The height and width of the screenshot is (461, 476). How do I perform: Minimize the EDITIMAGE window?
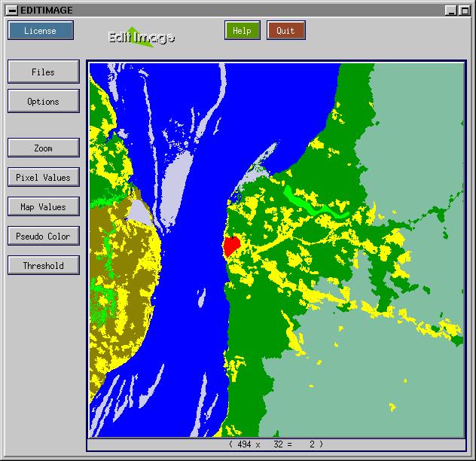(x=451, y=11)
